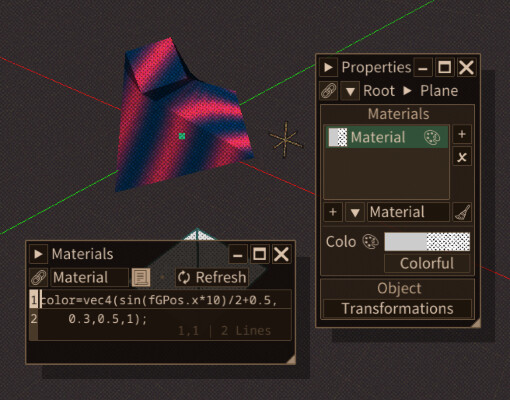This screenshot has width=510, height=400.
Task: Open the dropdown arrow before Root
Action: pyautogui.click(x=350, y=91)
